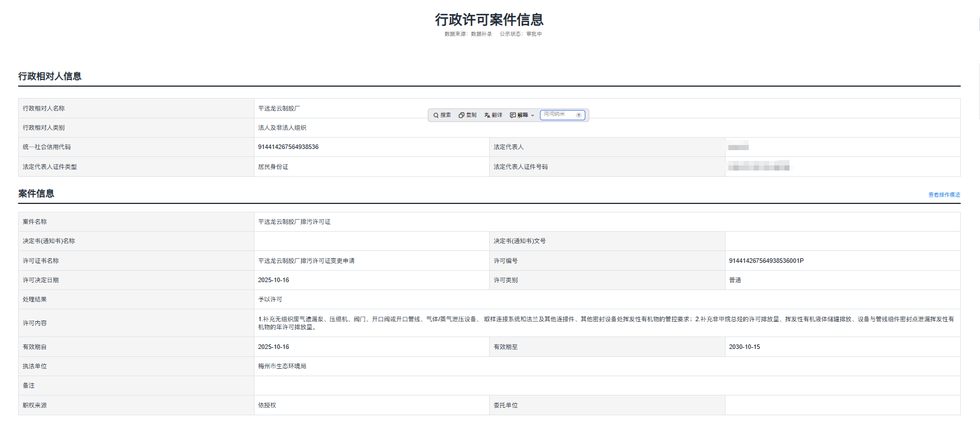Click the permit number ending in 001P

(x=766, y=261)
